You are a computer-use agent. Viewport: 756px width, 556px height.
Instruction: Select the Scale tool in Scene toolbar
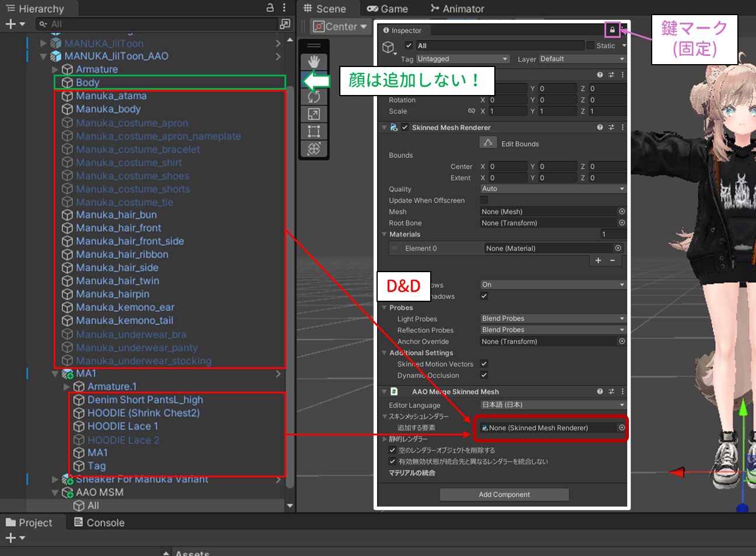pyautogui.click(x=314, y=114)
